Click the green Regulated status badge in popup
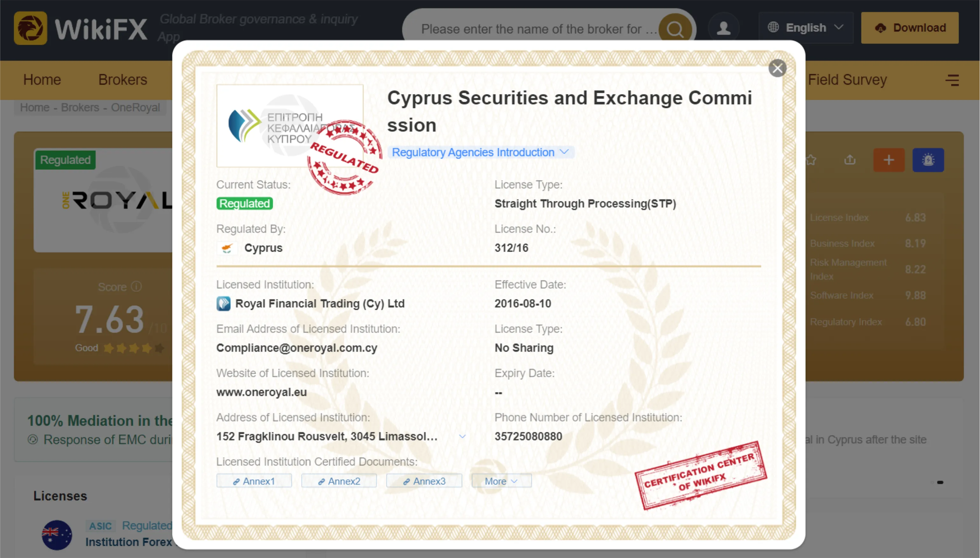This screenshot has height=558, width=980. pyautogui.click(x=245, y=203)
